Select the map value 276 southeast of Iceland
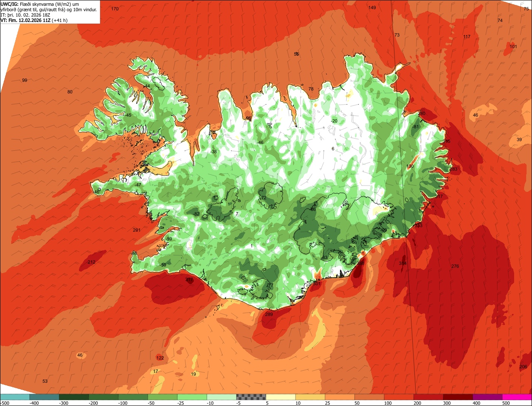 [x=455, y=266]
